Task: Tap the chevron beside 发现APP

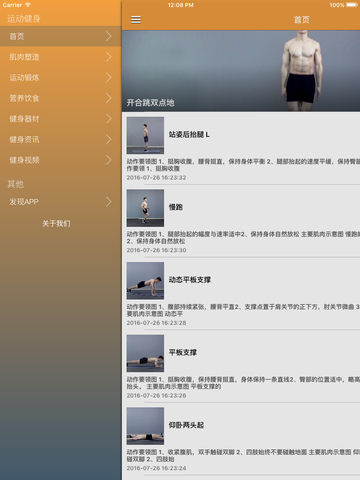Action: pyautogui.click(x=108, y=201)
